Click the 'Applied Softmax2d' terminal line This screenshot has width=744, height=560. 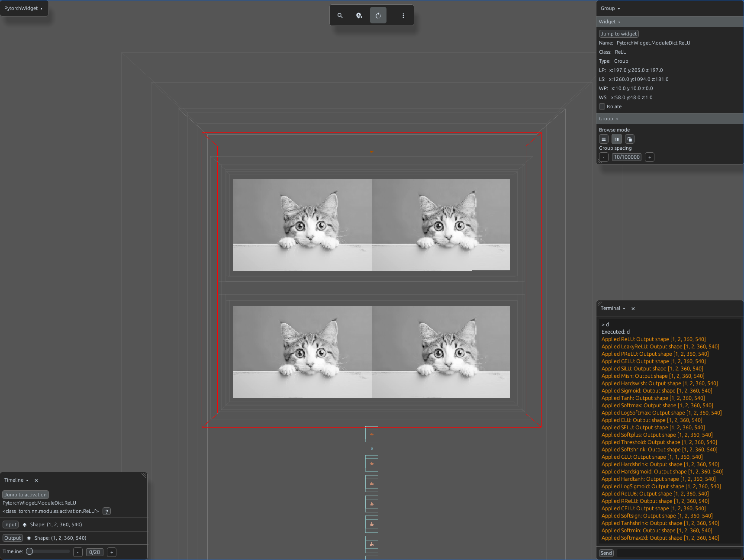point(660,538)
